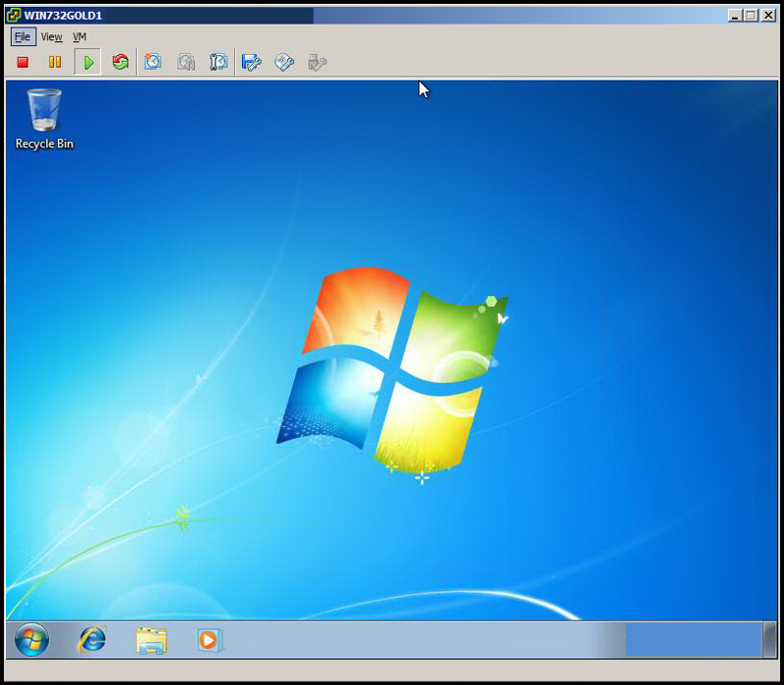Open the Windows Start orb
Image resolution: width=784 pixels, height=685 pixels.
click(31, 640)
